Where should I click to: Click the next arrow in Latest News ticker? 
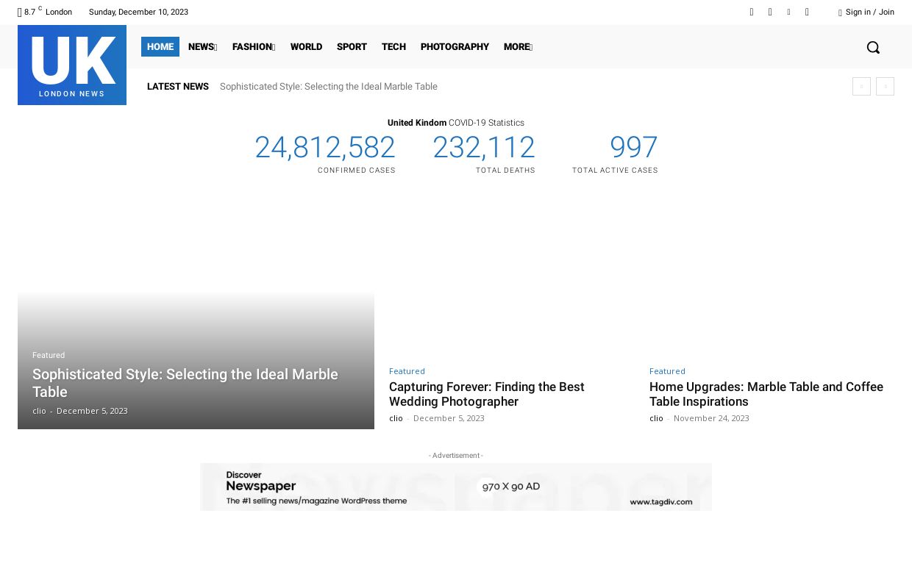(885, 87)
